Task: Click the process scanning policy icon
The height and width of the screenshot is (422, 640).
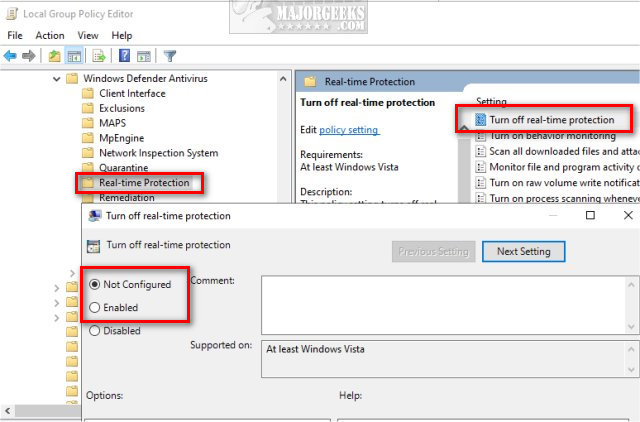Action: [481, 198]
